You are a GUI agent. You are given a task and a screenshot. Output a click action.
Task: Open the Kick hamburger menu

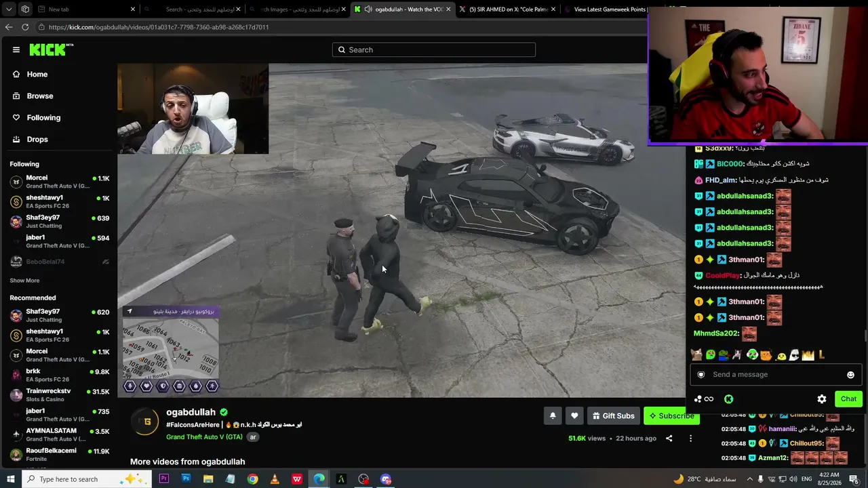[16, 49]
